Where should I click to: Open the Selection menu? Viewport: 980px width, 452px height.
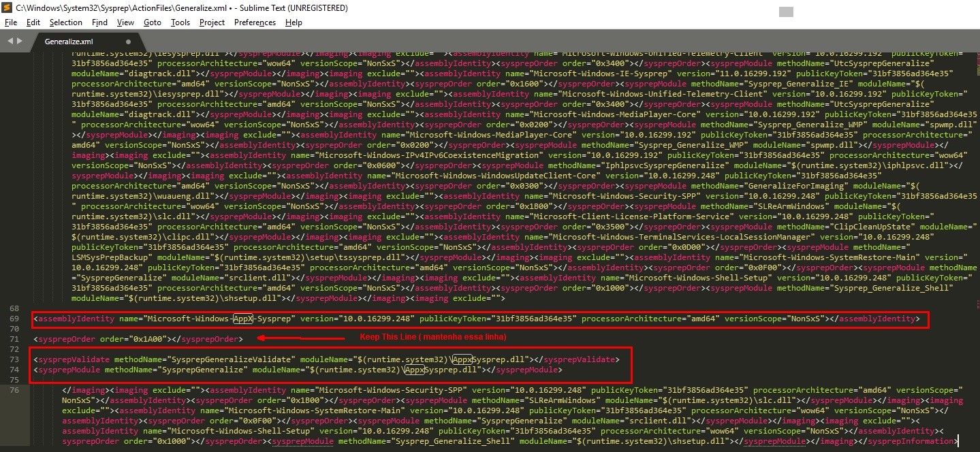(65, 22)
